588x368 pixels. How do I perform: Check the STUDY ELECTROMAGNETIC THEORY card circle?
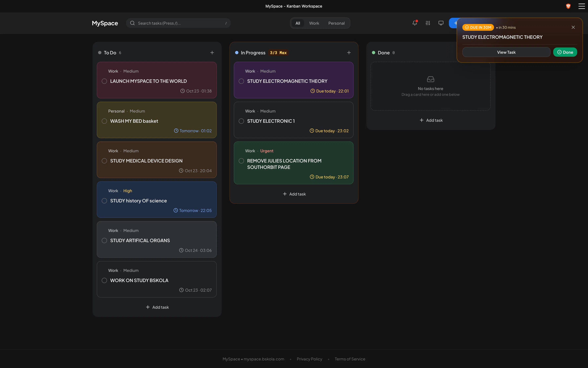(x=241, y=81)
